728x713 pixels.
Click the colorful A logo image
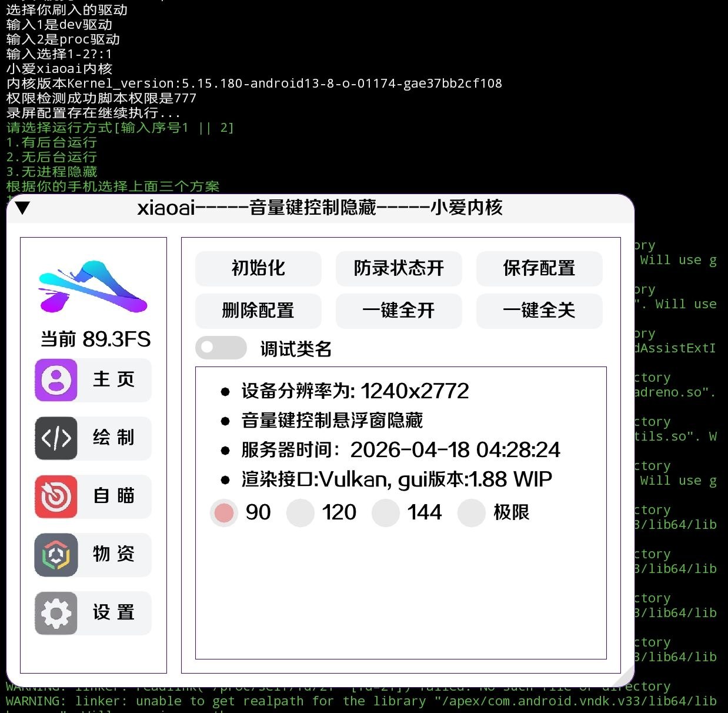(93, 286)
